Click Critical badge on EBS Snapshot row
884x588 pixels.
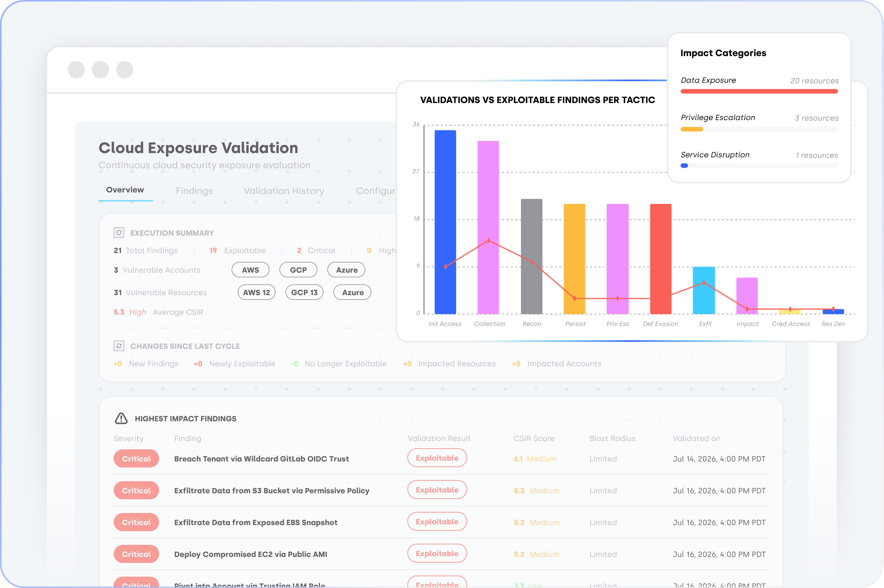pos(136,522)
